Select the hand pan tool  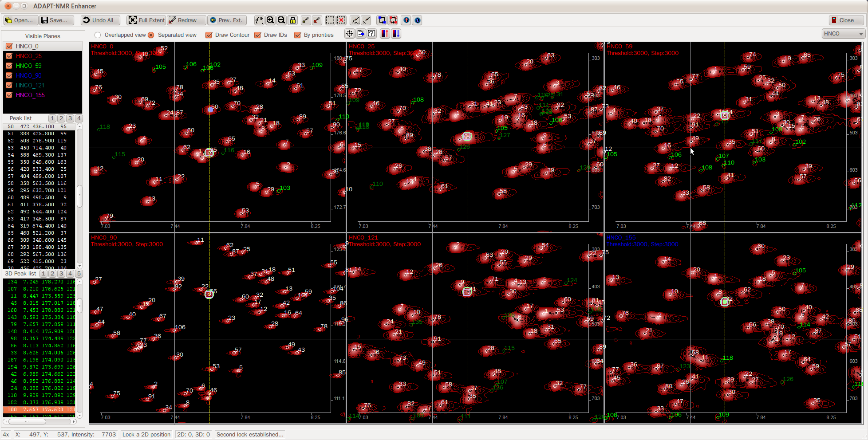[259, 20]
